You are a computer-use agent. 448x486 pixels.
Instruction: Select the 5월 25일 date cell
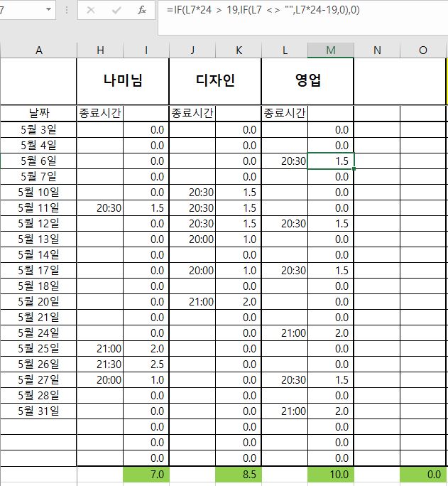pyautogui.click(x=39, y=348)
